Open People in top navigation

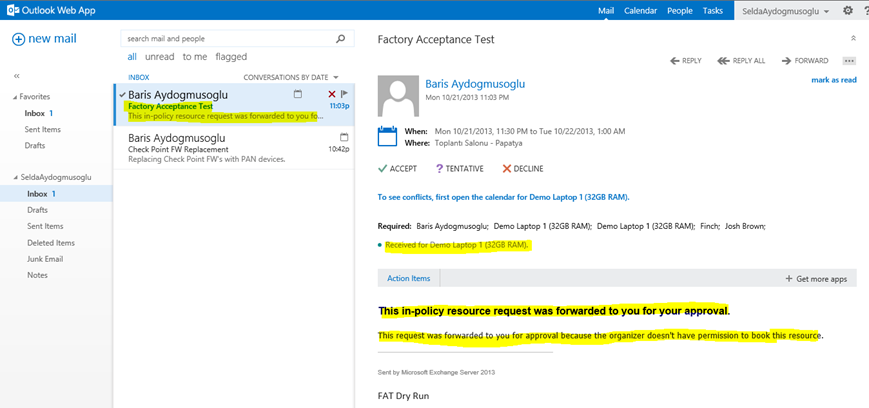pos(679,11)
